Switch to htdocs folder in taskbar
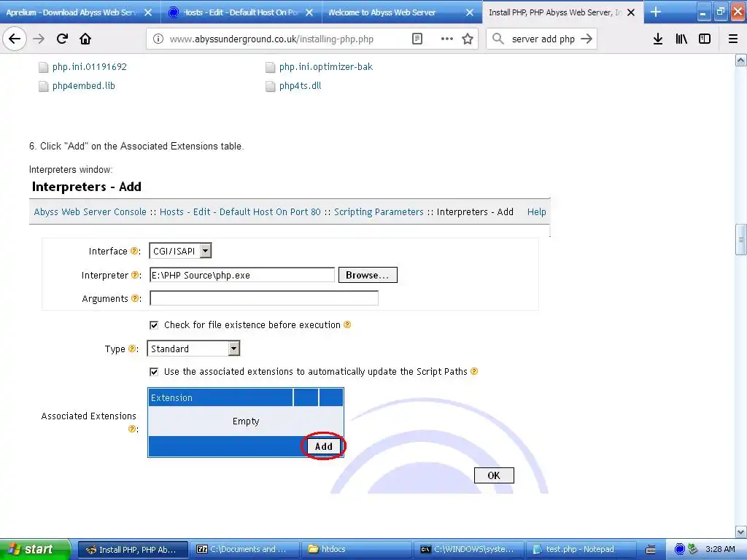747x560 pixels. click(357, 549)
